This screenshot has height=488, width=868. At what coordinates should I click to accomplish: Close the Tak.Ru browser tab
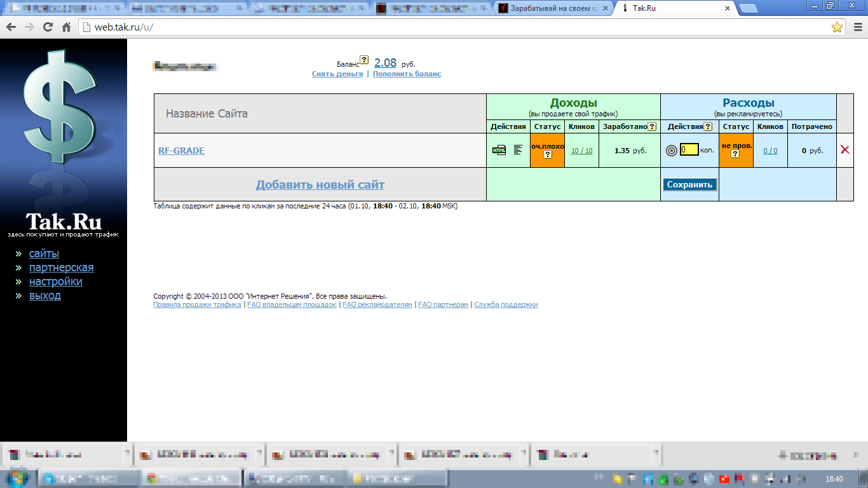click(x=728, y=8)
